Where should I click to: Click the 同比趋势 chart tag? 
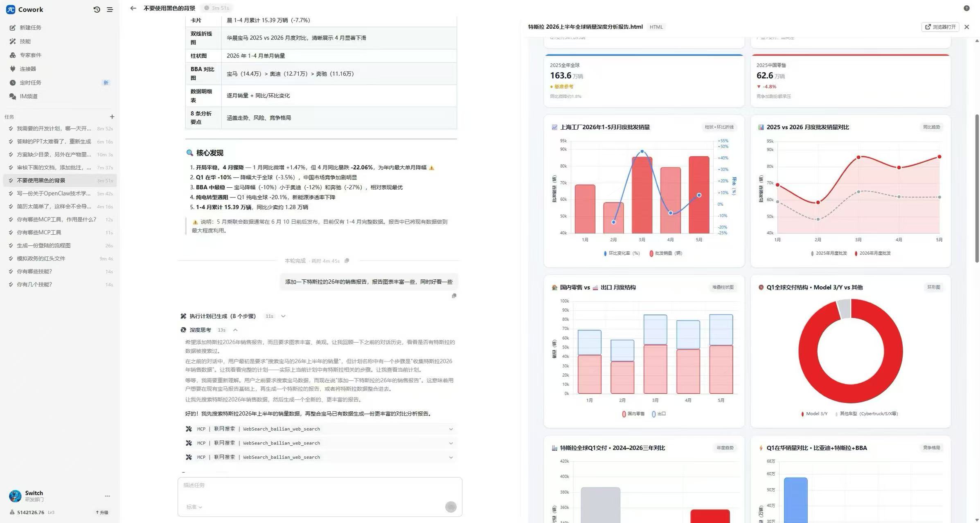pyautogui.click(x=931, y=127)
